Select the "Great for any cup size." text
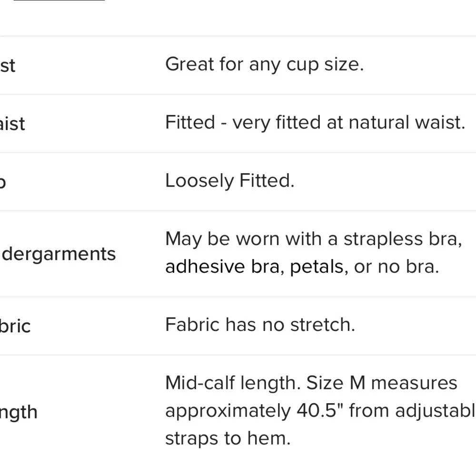Image resolution: width=476 pixels, height=476 pixels. click(264, 64)
